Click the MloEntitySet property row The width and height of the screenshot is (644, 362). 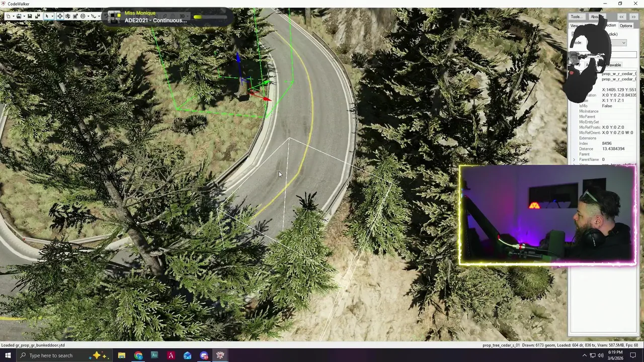click(603, 122)
